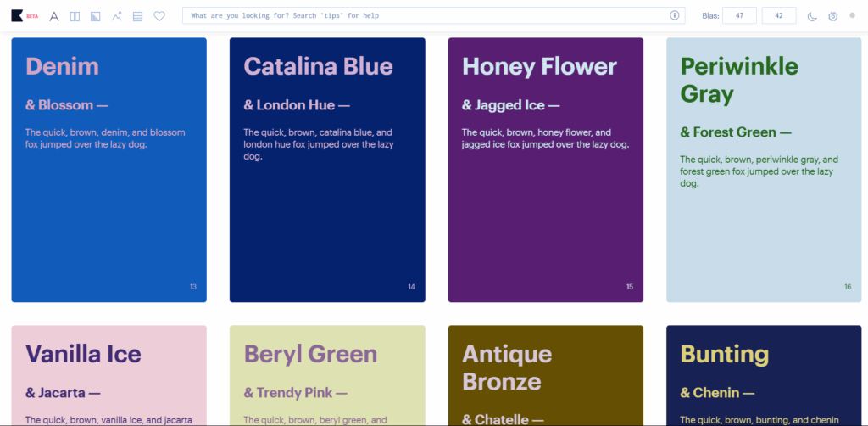Screen dimensions: 868x426
Task: Open favorites via the heart icon
Action: (x=159, y=16)
